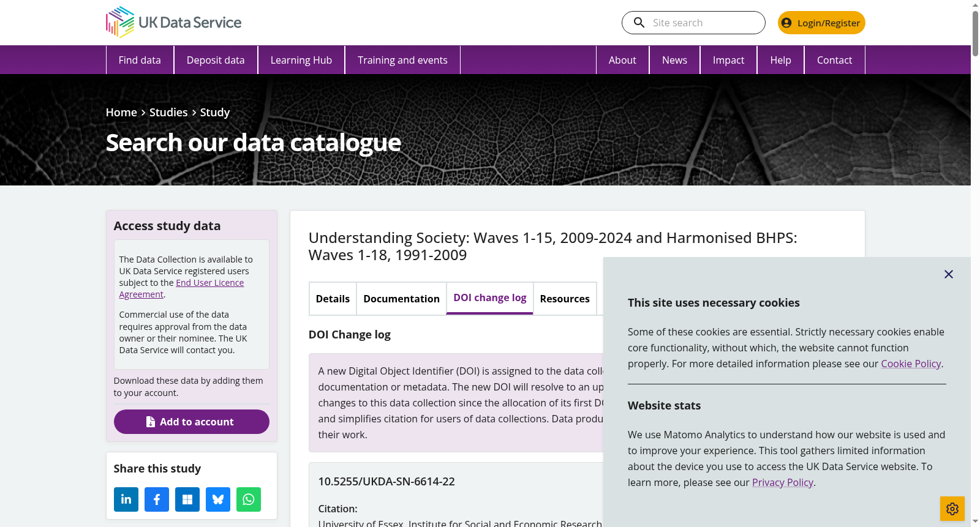The image size is (980, 527).
Task: Share study on LinkedIn
Action: tap(126, 499)
